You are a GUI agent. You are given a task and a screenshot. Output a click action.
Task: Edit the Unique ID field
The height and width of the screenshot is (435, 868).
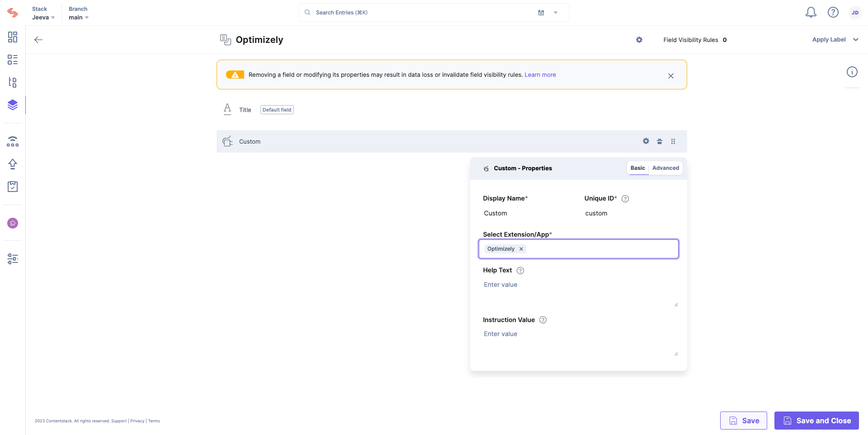pos(630,213)
